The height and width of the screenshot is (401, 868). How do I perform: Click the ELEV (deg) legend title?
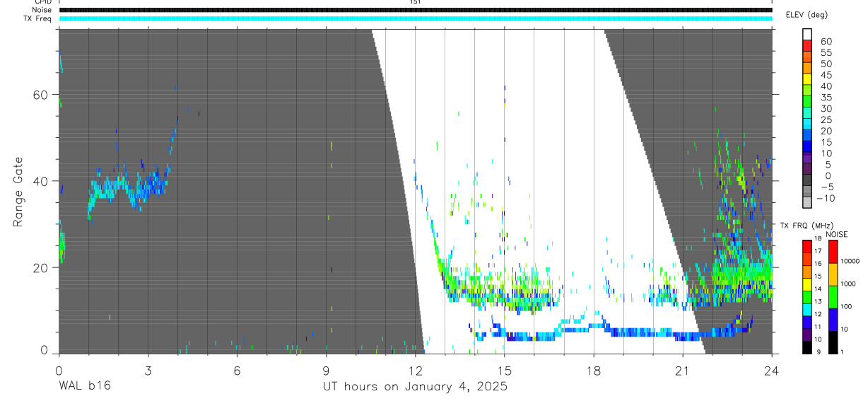click(807, 15)
